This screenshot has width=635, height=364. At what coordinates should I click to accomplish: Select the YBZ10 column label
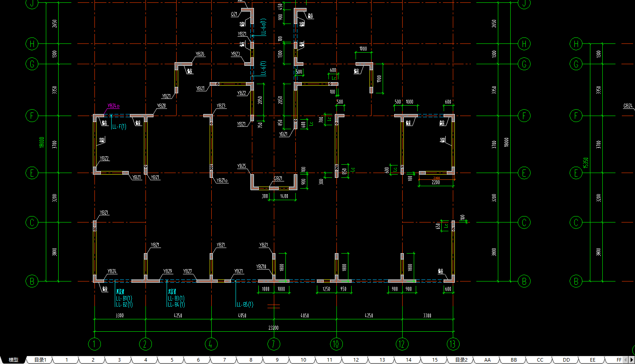coord(261,267)
